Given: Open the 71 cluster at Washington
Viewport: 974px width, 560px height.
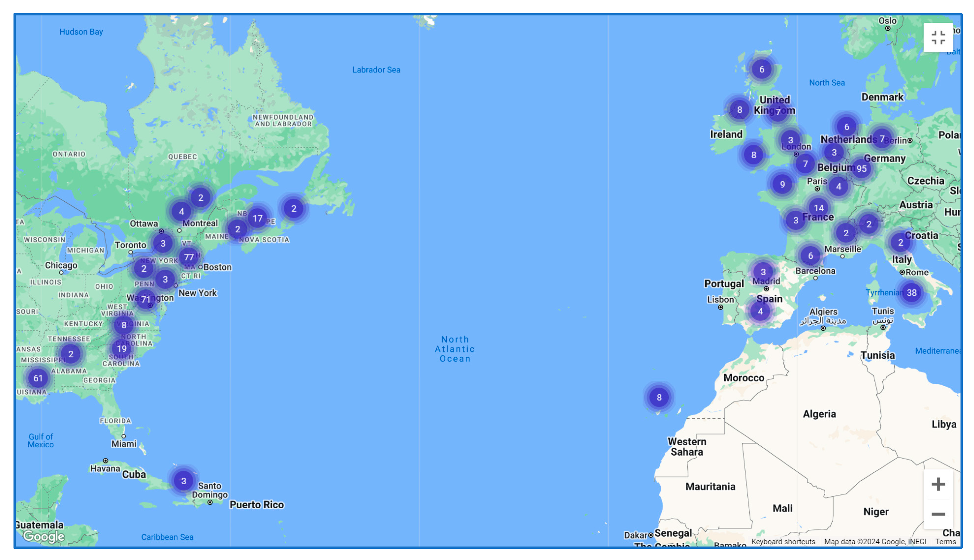Looking at the screenshot, I should tap(146, 300).
